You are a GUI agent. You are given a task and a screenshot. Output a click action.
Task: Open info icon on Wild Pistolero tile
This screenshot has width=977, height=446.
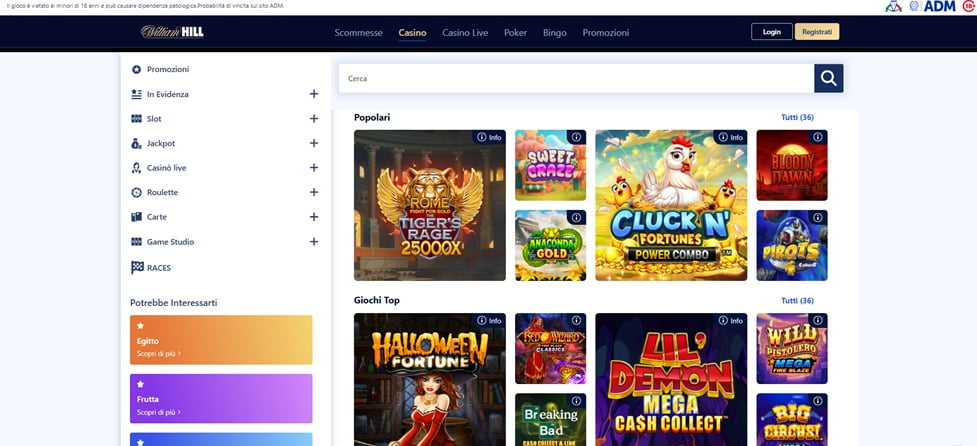818,320
